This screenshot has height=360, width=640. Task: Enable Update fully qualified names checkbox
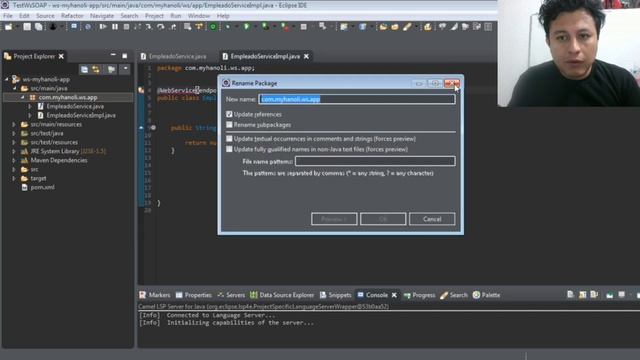(229, 149)
